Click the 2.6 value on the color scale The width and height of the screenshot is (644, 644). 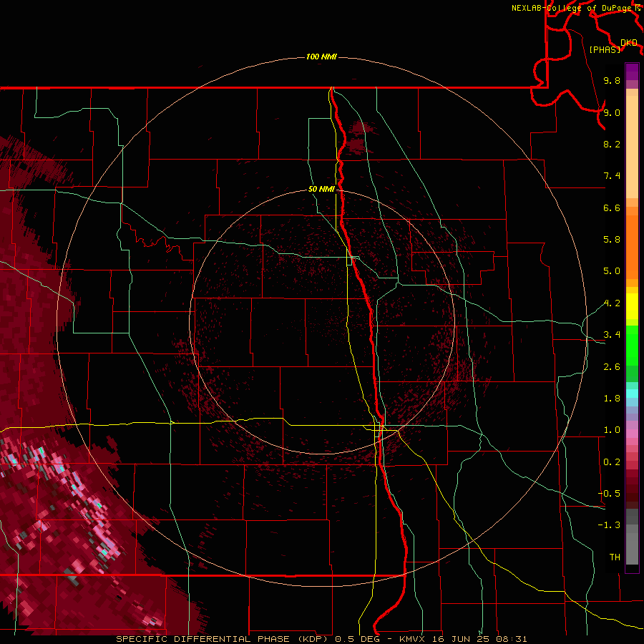[x=612, y=367]
